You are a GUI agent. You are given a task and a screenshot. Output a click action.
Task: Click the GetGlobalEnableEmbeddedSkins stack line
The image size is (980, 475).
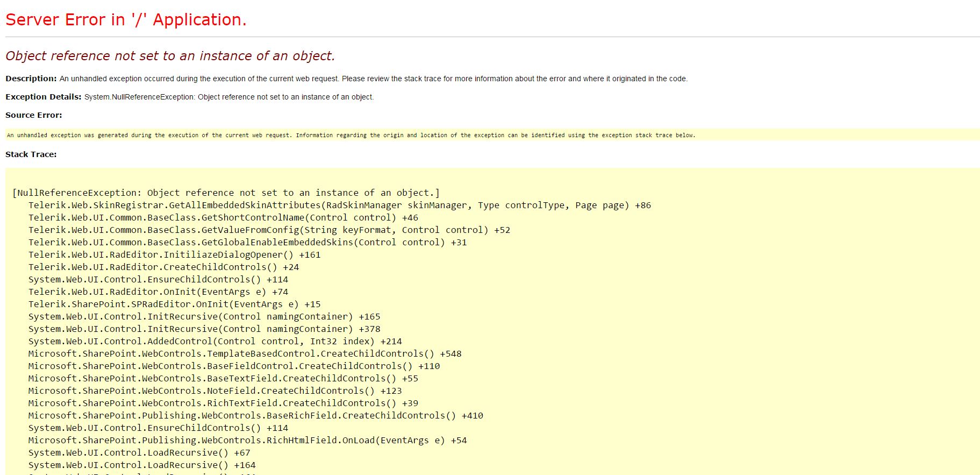coord(247,242)
